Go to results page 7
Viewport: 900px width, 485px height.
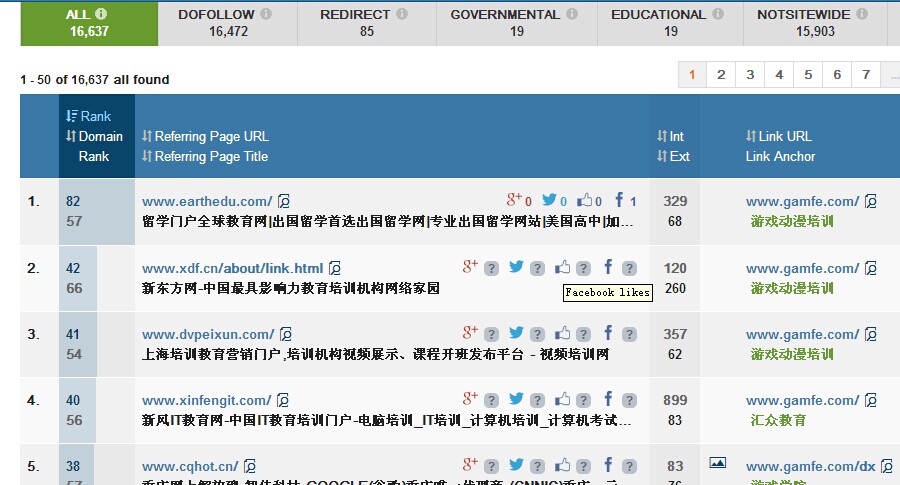(866, 75)
